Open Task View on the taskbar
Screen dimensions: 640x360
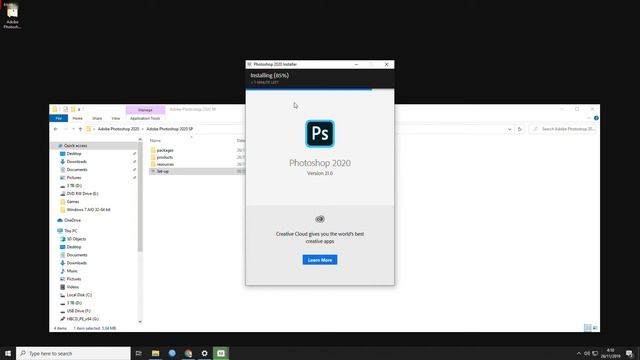pos(138,353)
